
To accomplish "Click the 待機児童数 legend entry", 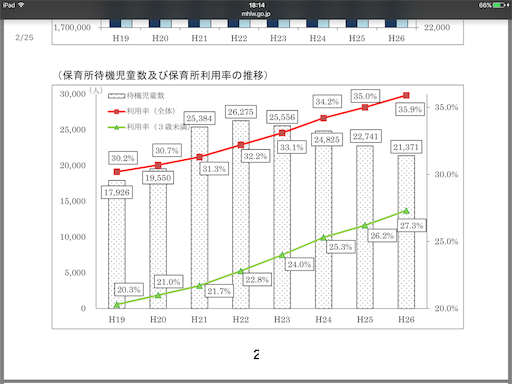I will [136, 96].
